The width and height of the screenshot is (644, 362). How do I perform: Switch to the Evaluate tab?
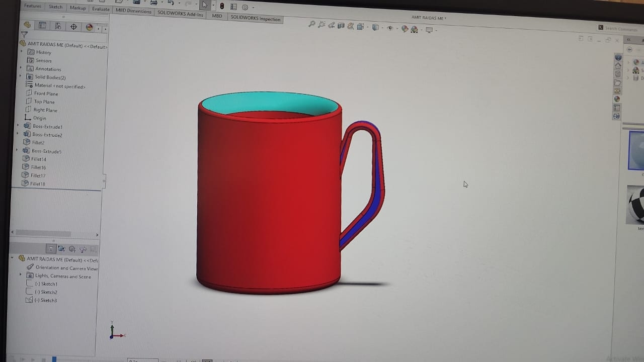coord(101,9)
